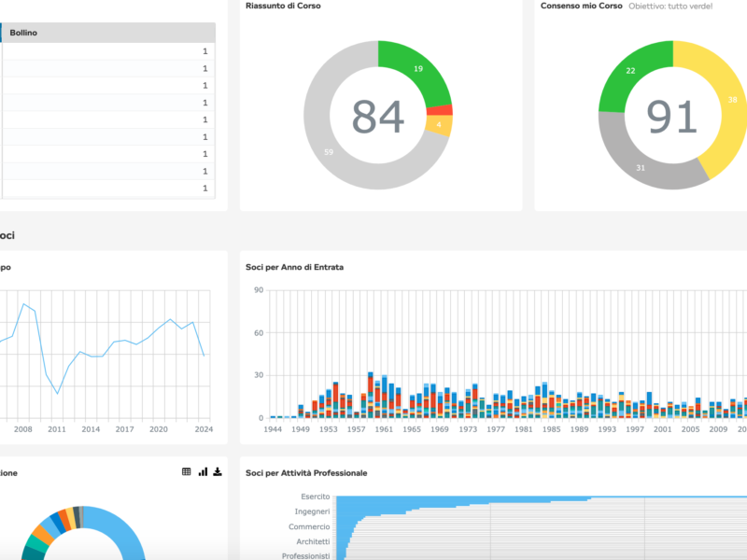Image resolution: width=747 pixels, height=560 pixels.
Task: Click the 1953 year axis label
Action: point(329,429)
